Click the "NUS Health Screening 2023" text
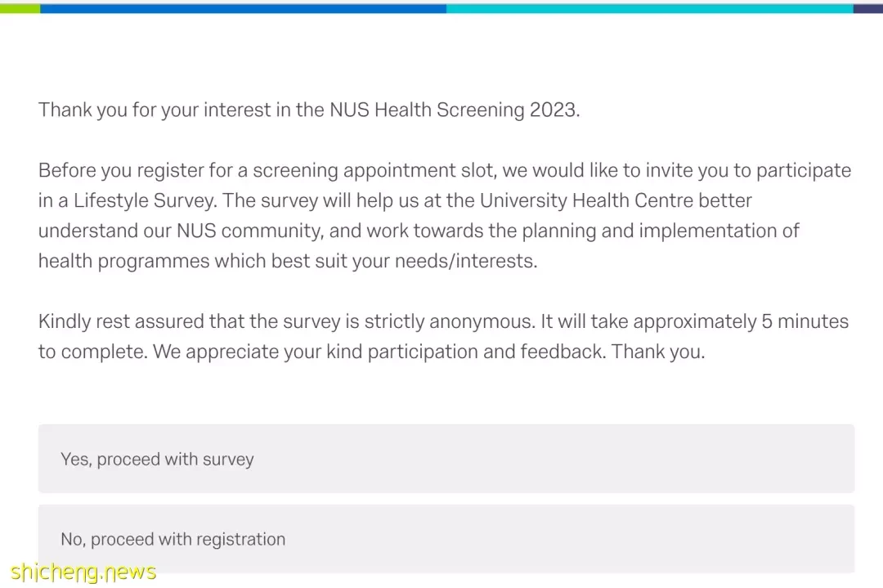 pos(453,110)
